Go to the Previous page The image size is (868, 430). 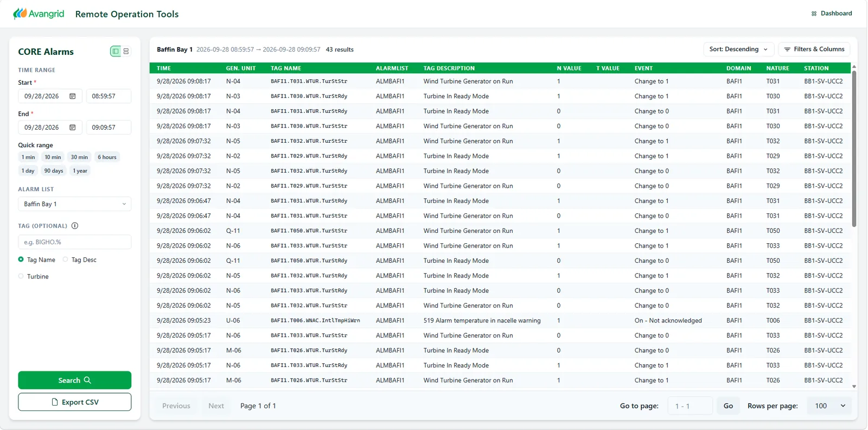(176, 406)
